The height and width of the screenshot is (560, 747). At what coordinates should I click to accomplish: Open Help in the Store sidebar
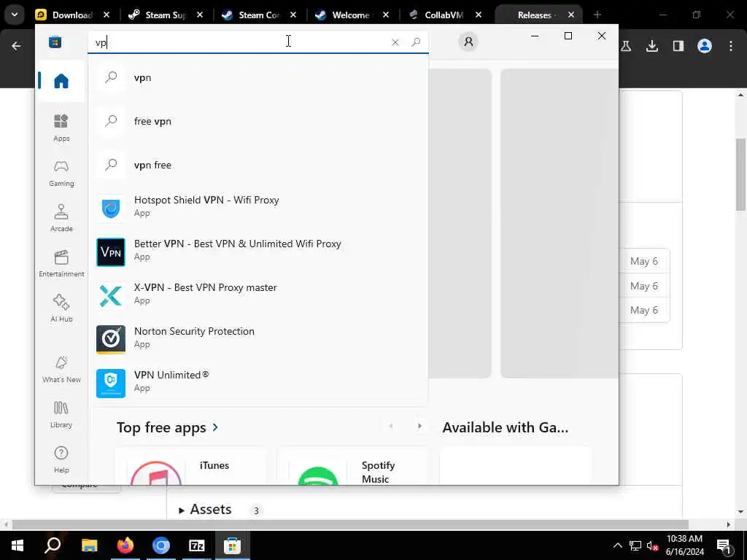coord(61,459)
